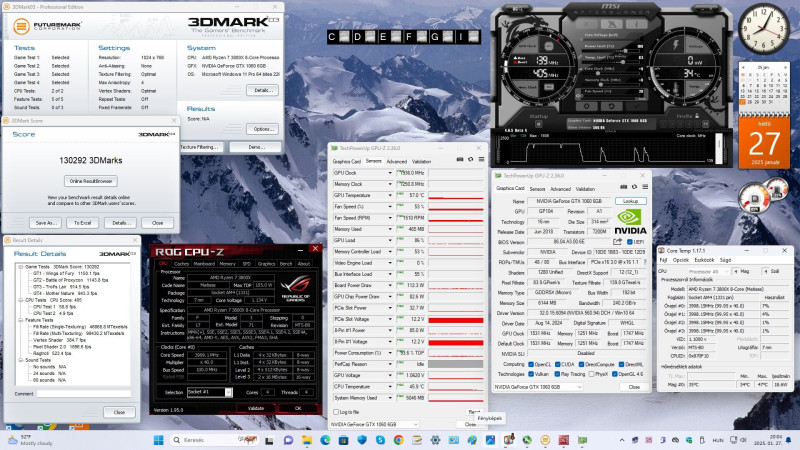Viewport: 800px width, 450px height.
Task: Toggle the Vulkan checkbox
Action: [531, 374]
